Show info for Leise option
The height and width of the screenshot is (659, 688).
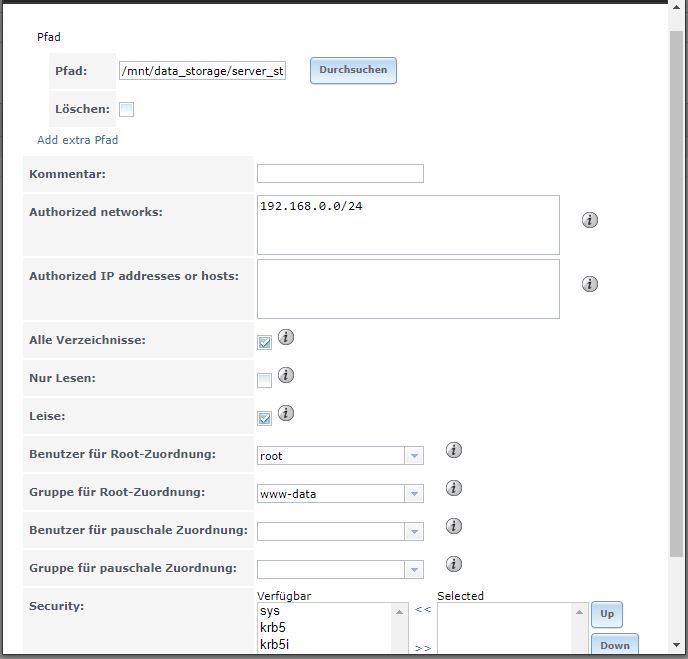tap(286, 413)
